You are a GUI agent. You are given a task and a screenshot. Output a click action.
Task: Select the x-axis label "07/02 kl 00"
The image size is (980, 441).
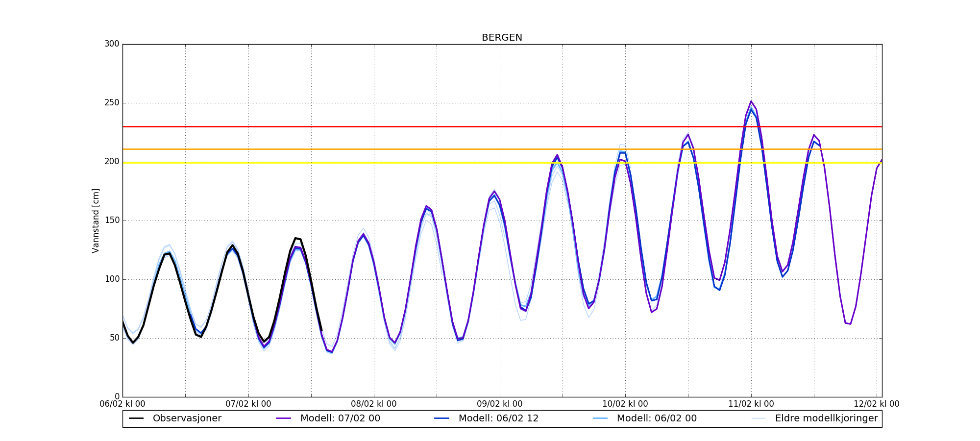[248, 404]
